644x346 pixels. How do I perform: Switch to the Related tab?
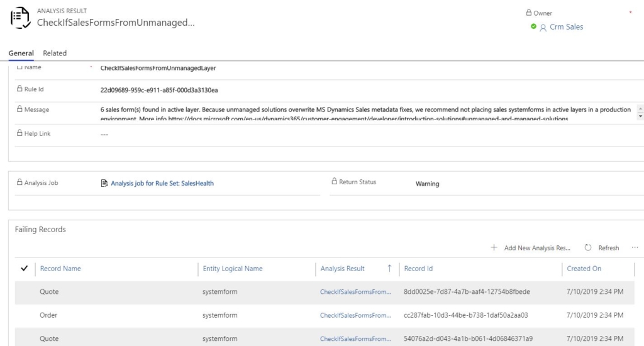(55, 53)
